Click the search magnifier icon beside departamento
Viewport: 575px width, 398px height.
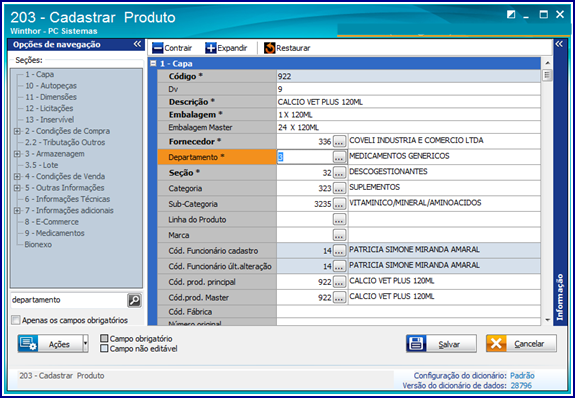(134, 300)
